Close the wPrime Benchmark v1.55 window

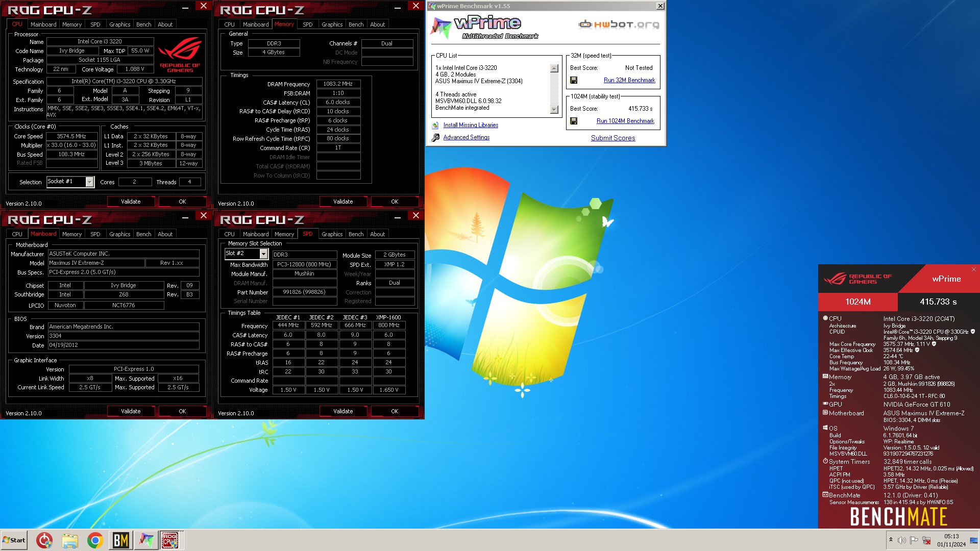coord(660,6)
